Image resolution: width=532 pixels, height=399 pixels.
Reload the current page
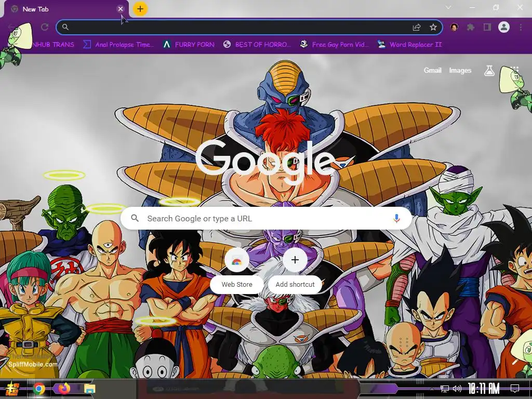tap(45, 27)
